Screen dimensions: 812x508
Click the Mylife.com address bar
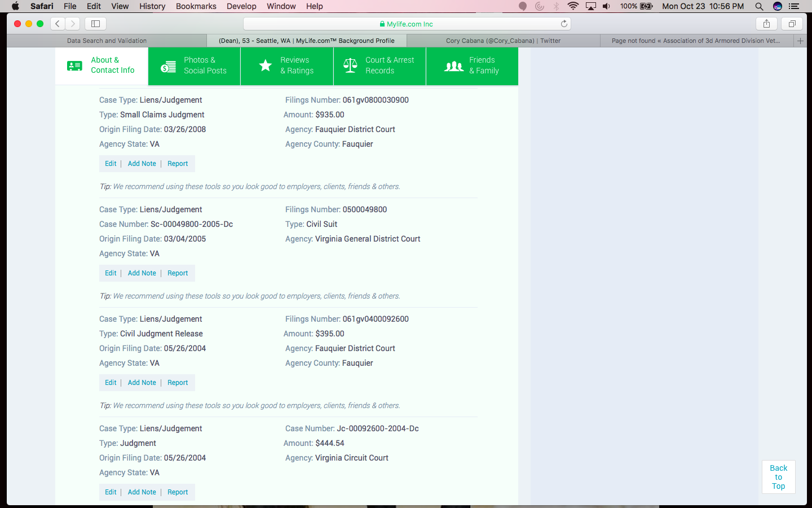pos(407,24)
